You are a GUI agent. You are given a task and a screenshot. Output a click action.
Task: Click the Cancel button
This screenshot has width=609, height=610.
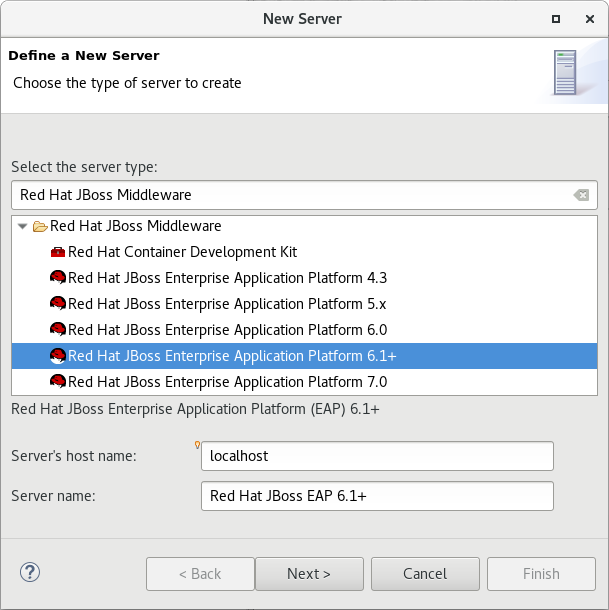425,574
